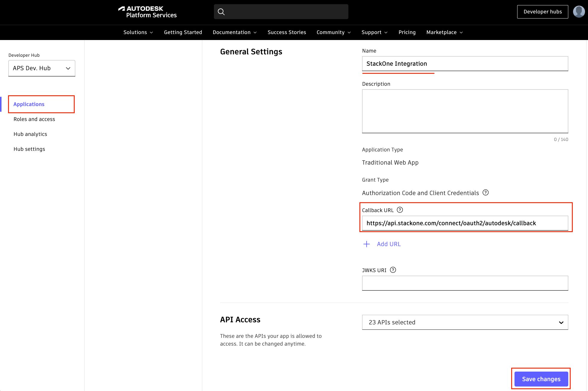The width and height of the screenshot is (588, 391).
Task: Open Hub analytics section
Action: 30,134
